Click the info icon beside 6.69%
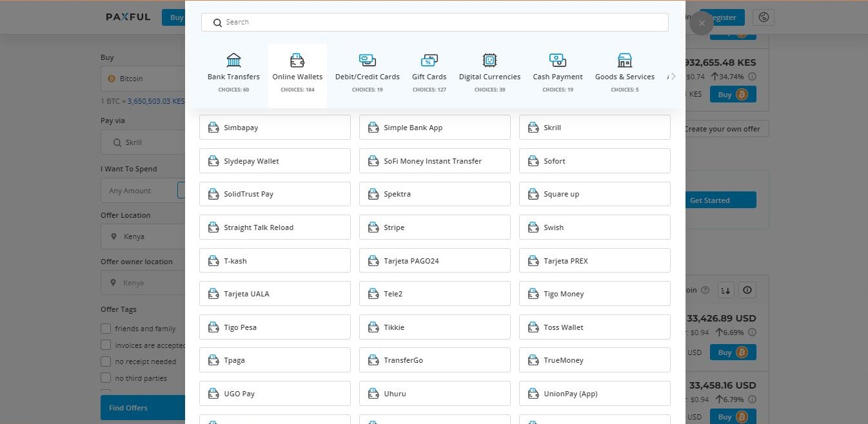Viewport: 868px width, 424px height. point(752,333)
